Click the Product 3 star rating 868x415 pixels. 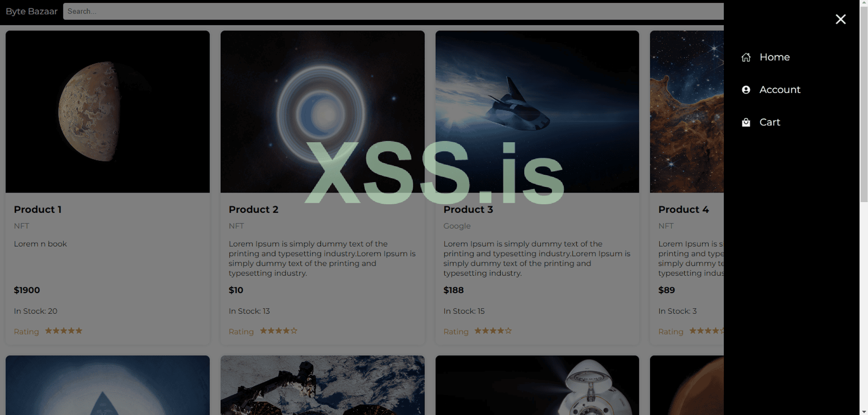(x=493, y=331)
